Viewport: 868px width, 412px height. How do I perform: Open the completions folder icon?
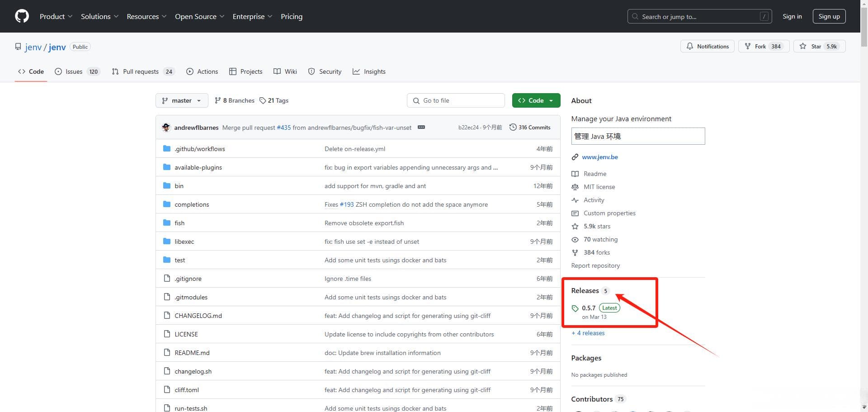pyautogui.click(x=167, y=204)
